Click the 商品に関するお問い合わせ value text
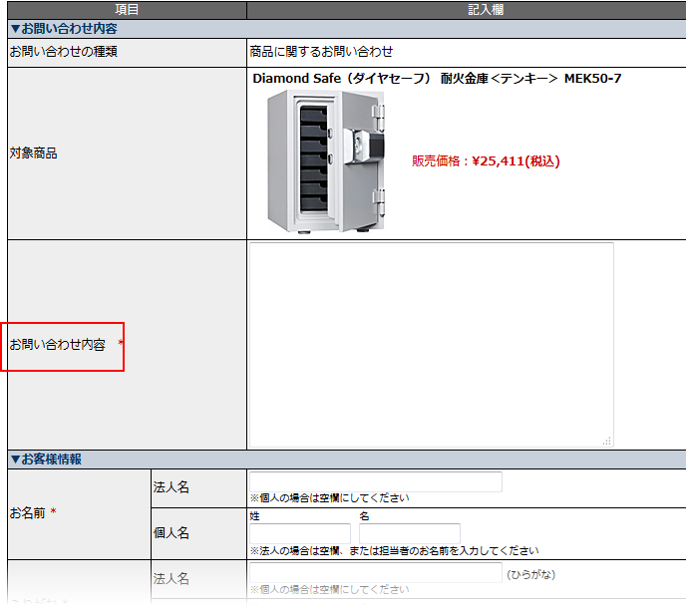The height and width of the screenshot is (616, 686). (321, 52)
